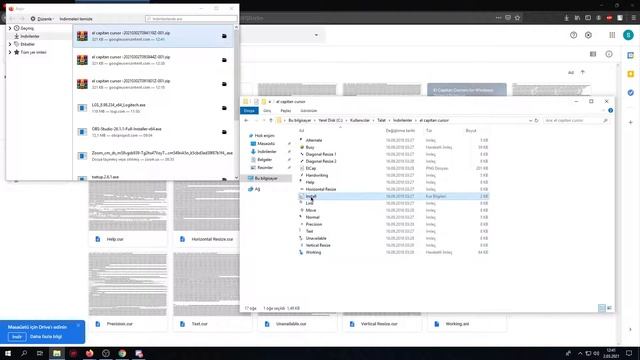Open Google Drive support help icon
Viewport: 640px width, 360px height.
coord(573,35)
